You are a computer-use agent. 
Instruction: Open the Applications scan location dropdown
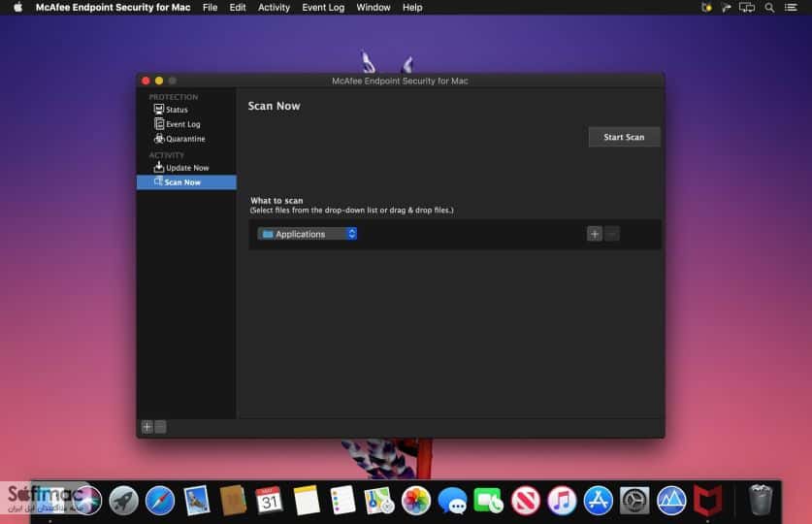pyautogui.click(x=308, y=234)
